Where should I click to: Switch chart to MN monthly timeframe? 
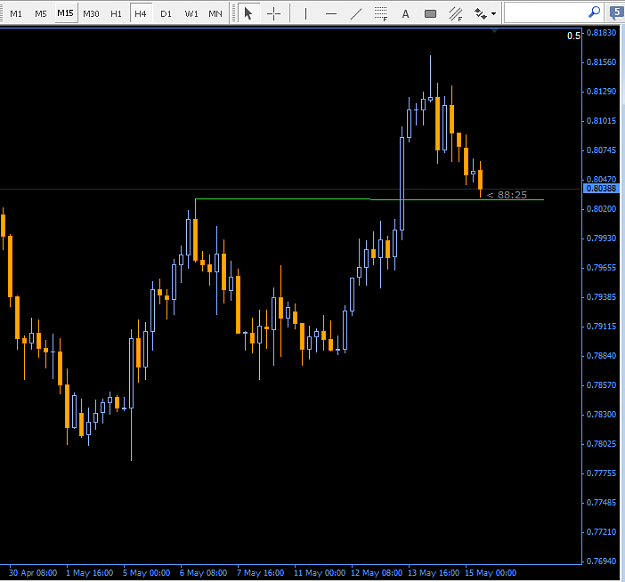click(x=215, y=14)
